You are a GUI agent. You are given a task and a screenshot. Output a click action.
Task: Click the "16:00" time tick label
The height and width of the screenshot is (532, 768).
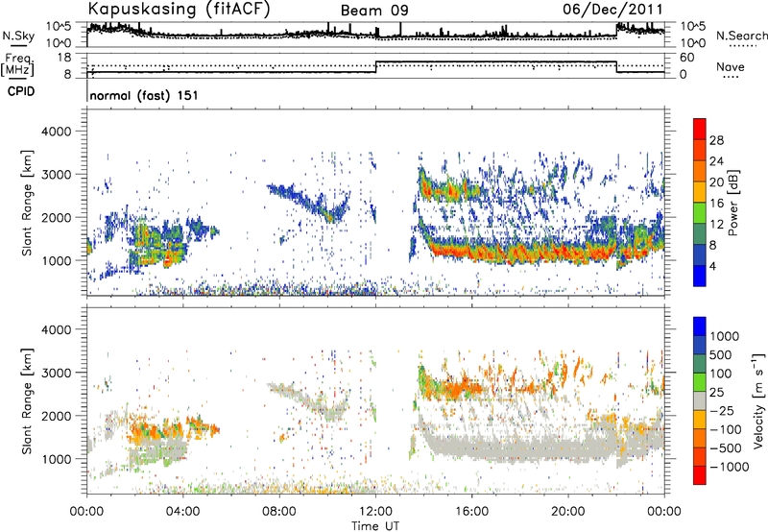[x=471, y=512]
